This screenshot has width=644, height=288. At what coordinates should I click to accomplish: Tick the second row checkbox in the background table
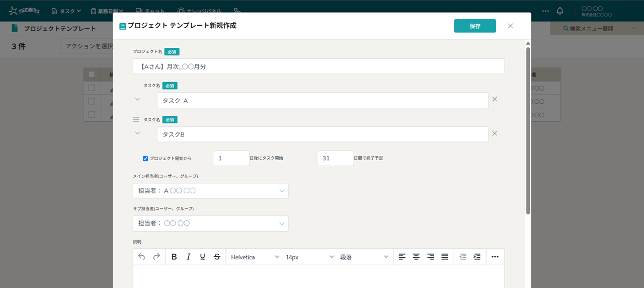tap(92, 101)
